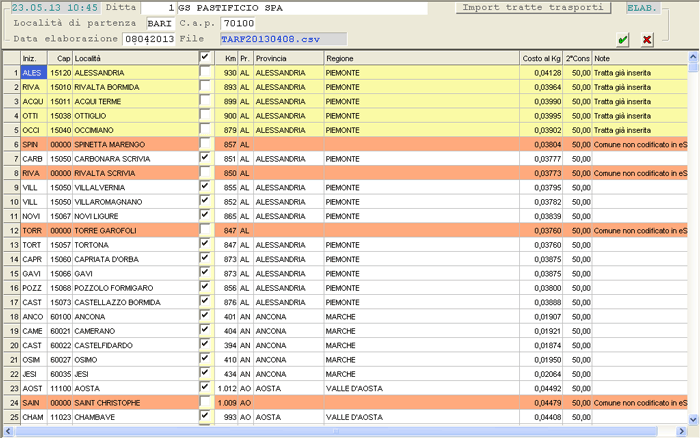Select the CASTELLAZZO BORMIDA locality cell
This screenshot has width=700, height=438.
coord(135,302)
